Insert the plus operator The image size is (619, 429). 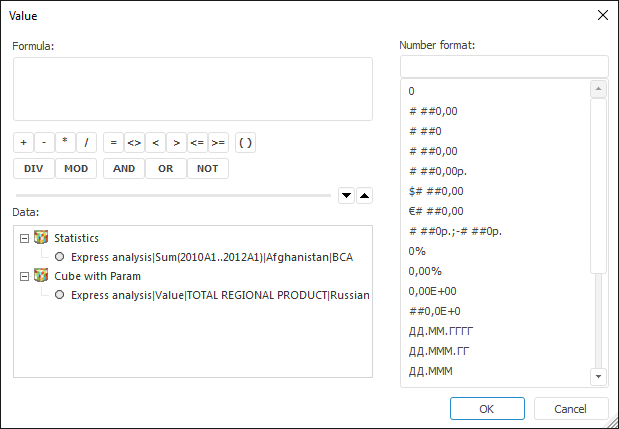coord(24,143)
